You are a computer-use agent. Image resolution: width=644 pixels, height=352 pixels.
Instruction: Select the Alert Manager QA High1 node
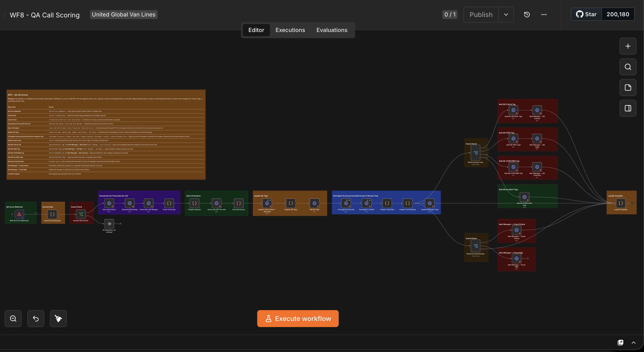tap(537, 139)
